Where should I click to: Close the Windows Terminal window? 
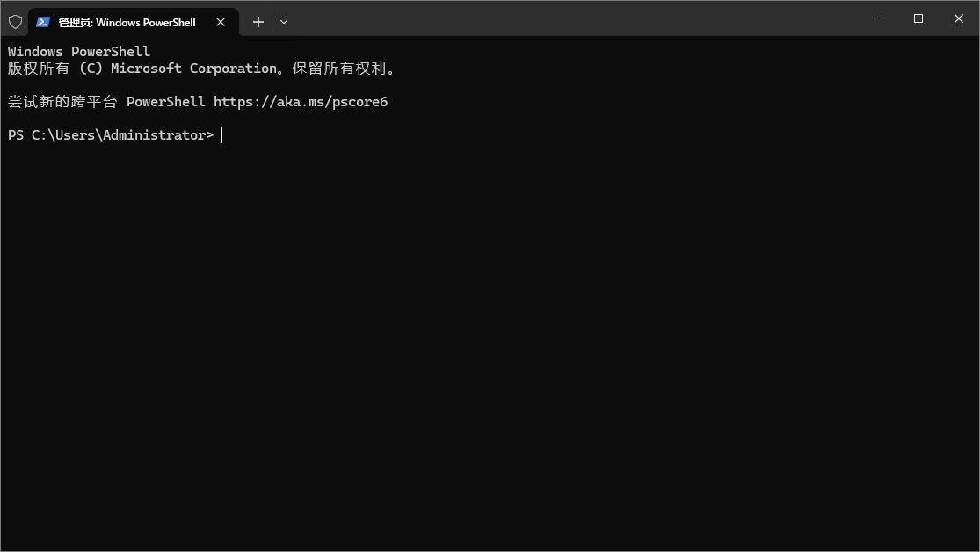[958, 18]
